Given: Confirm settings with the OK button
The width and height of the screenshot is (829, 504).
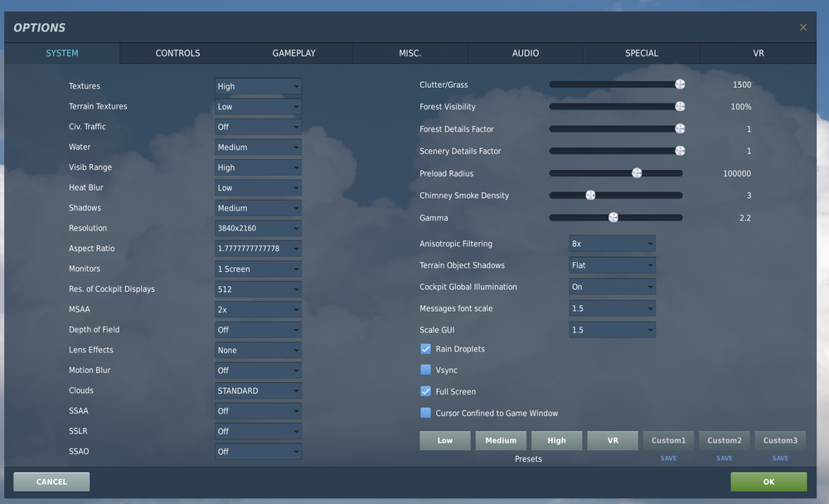Looking at the screenshot, I should pyautogui.click(x=768, y=481).
